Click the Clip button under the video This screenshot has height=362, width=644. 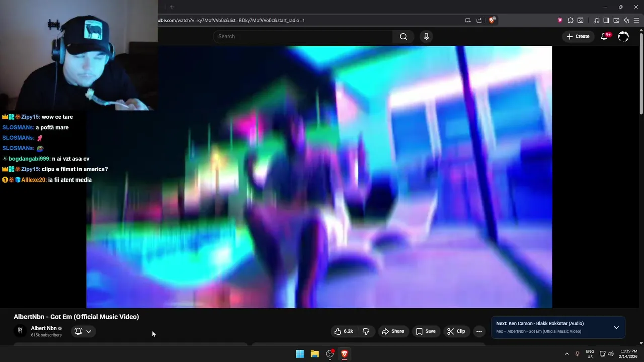pos(456,331)
